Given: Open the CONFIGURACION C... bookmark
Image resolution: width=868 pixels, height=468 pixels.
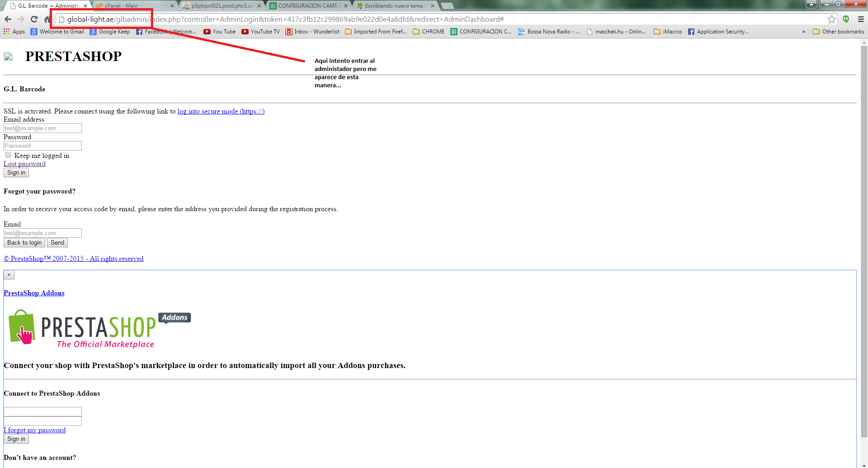Looking at the screenshot, I should point(481,32).
